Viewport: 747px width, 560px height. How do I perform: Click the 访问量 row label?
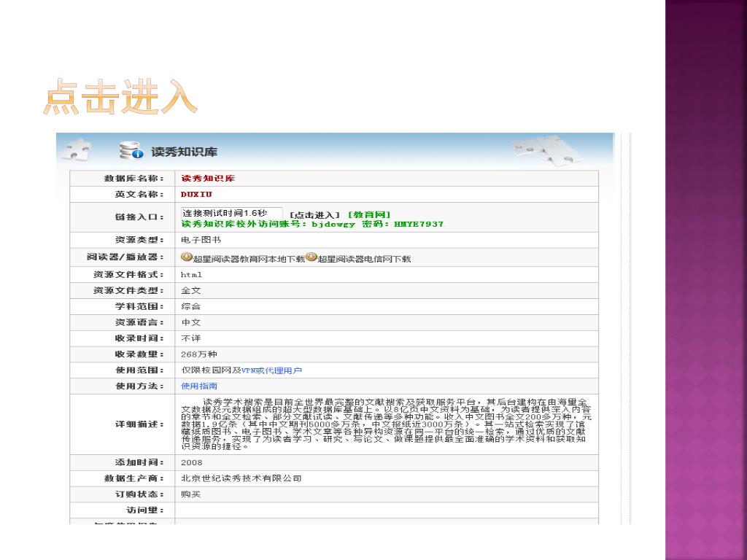[145, 510]
